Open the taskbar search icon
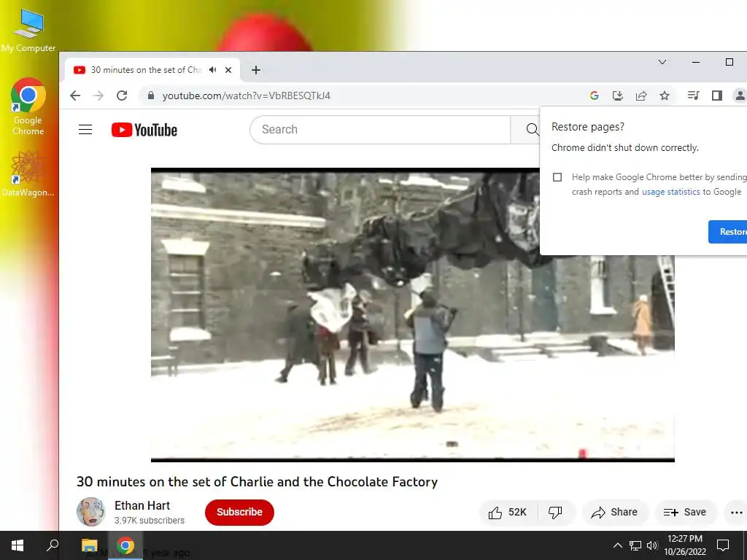This screenshot has height=560, width=747. 53,545
